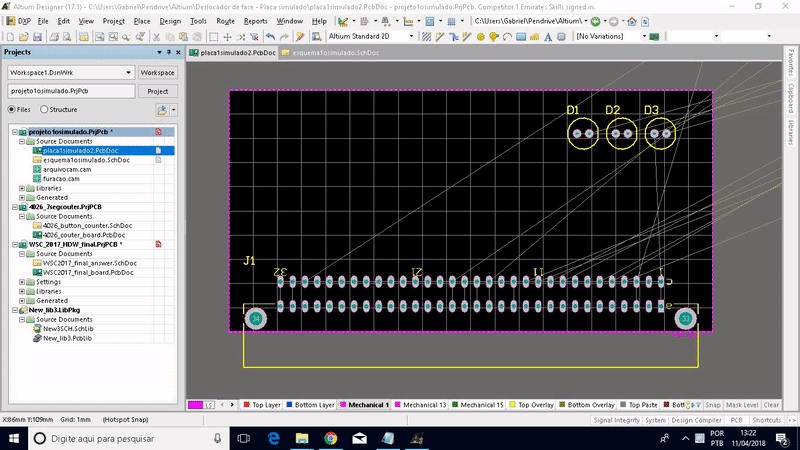Click the current layer magenta color swatch
Screen dimensions: 800x450
[x=195, y=405]
